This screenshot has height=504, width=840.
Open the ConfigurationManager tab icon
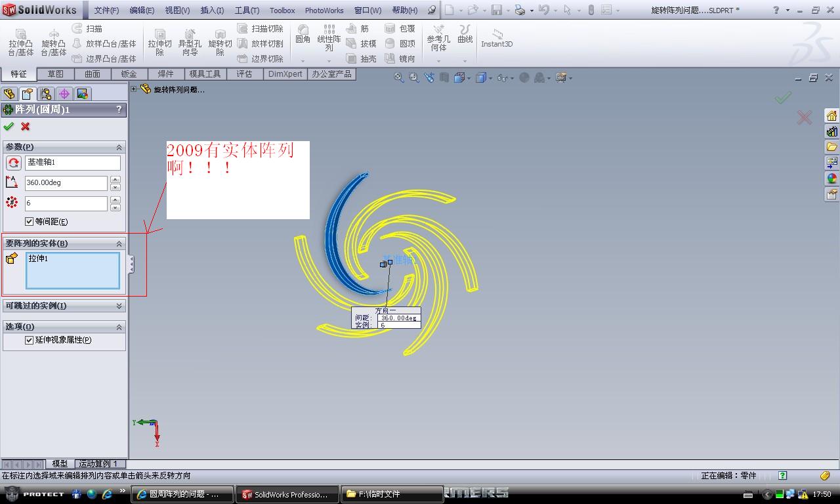(x=45, y=94)
